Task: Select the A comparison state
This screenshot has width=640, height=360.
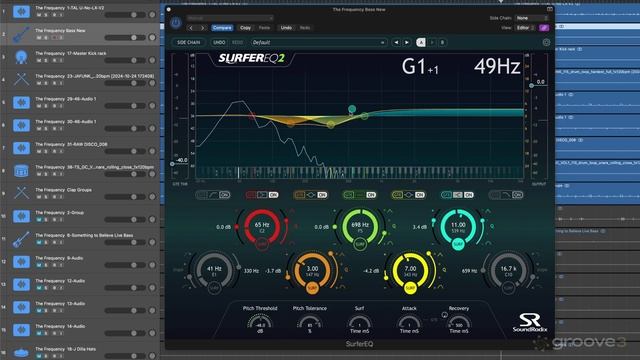Action: (421, 42)
